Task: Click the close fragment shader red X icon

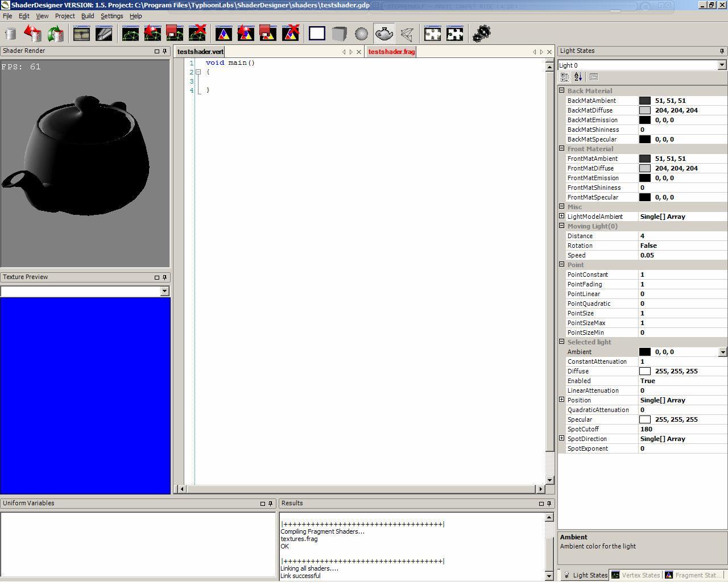Action: tap(290, 34)
